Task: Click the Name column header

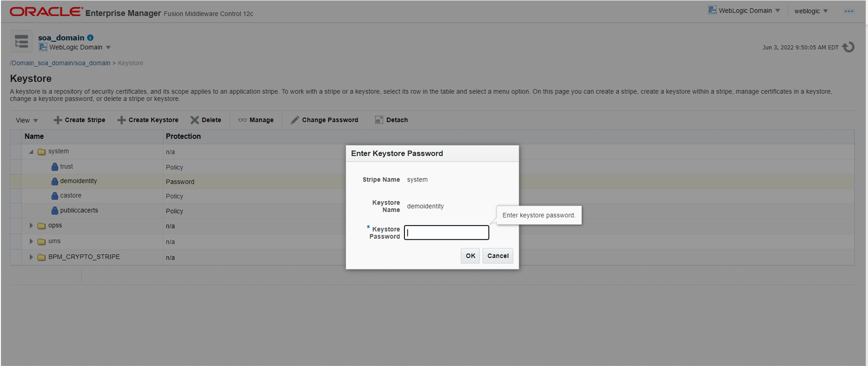Action: point(92,137)
